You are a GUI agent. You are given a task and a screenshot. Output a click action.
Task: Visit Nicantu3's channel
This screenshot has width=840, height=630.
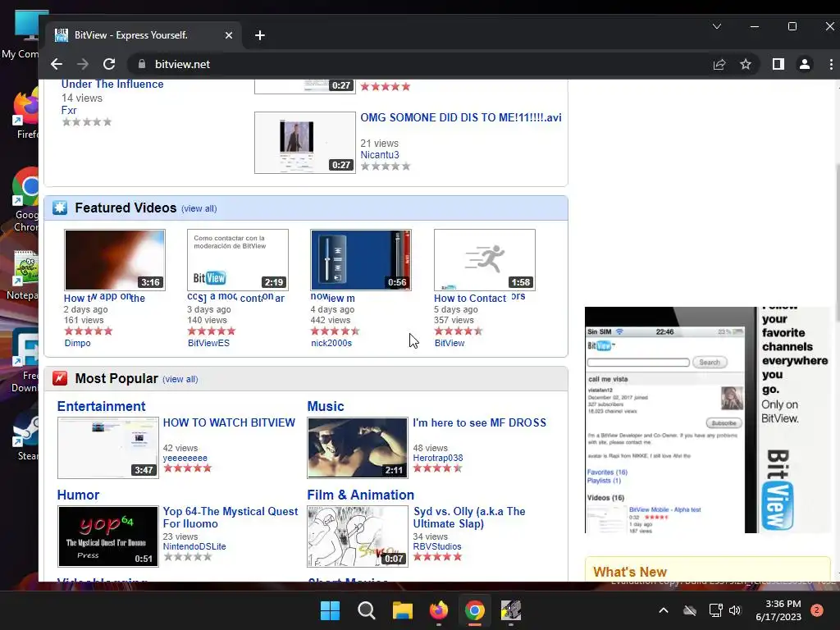(380, 155)
